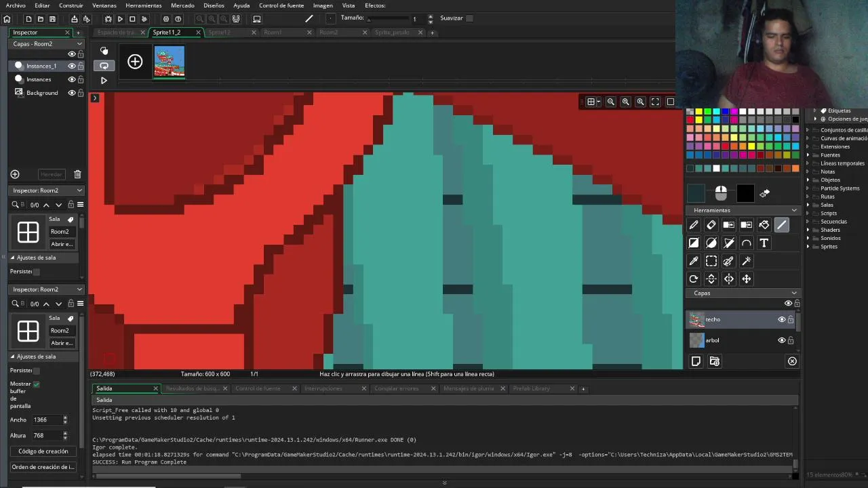Expand the Salas folder in asset browser
This screenshot has height=488, width=868.
pos(808,205)
